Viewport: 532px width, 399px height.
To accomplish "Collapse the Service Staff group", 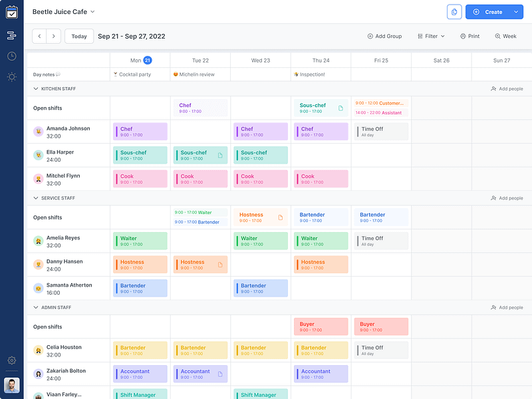I will click(36, 198).
